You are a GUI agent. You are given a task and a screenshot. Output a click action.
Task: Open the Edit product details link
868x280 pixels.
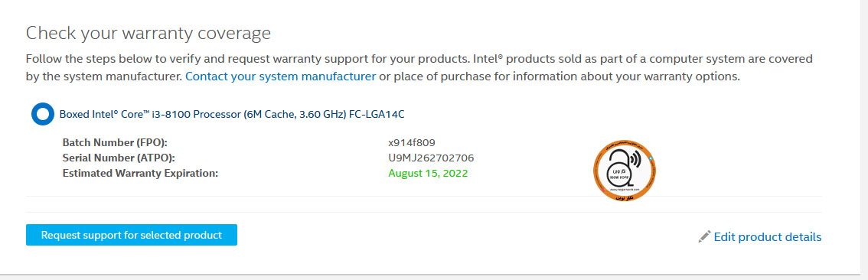click(x=767, y=237)
